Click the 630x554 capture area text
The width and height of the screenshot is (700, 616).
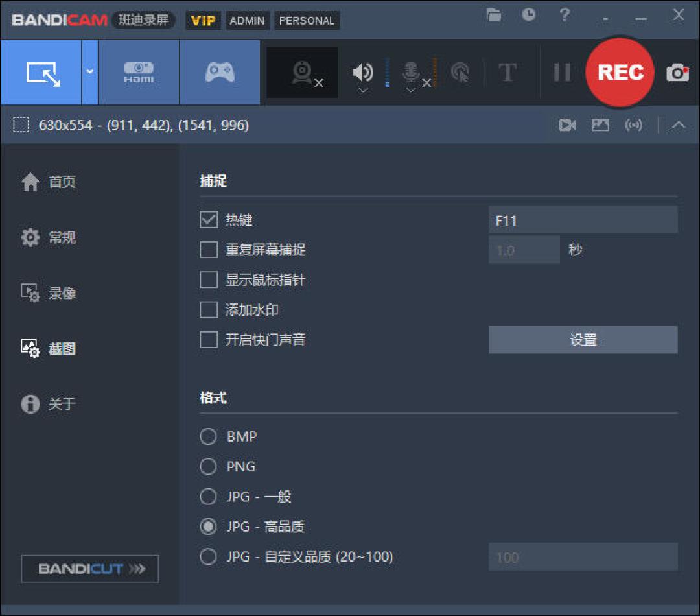point(144,125)
